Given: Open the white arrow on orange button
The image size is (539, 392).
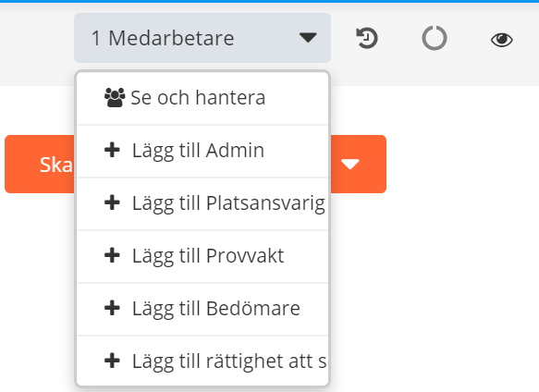Looking at the screenshot, I should [x=350, y=165].
